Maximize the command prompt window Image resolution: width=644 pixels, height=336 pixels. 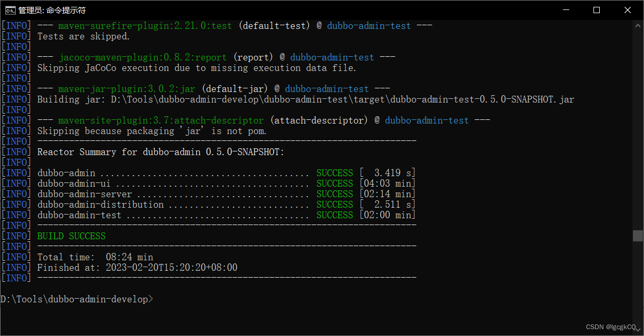tap(596, 9)
